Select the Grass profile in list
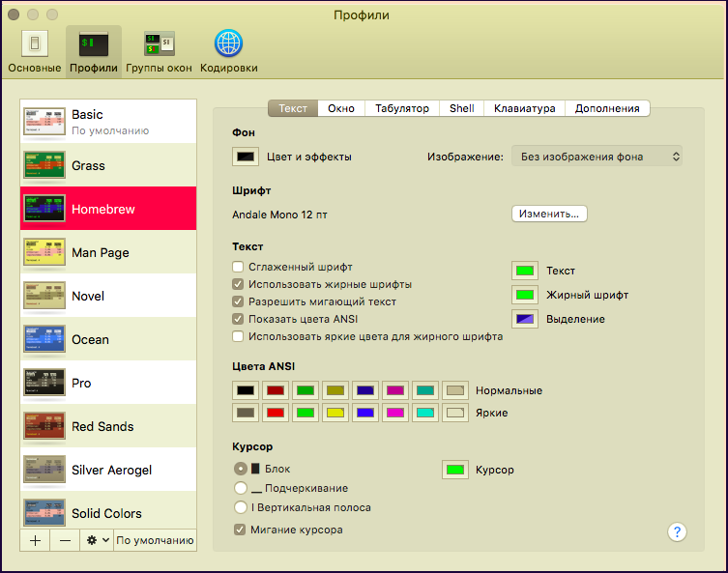Image resolution: width=728 pixels, height=573 pixels. pyautogui.click(x=108, y=165)
